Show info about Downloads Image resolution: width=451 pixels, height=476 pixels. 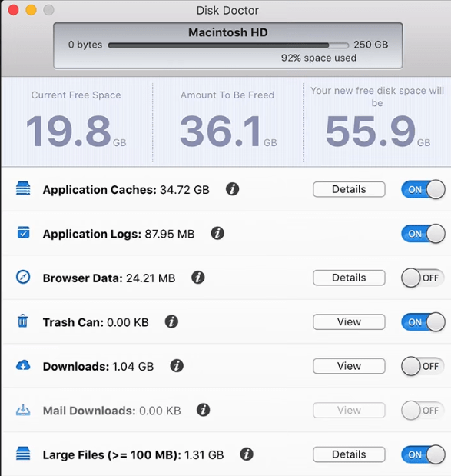177,366
